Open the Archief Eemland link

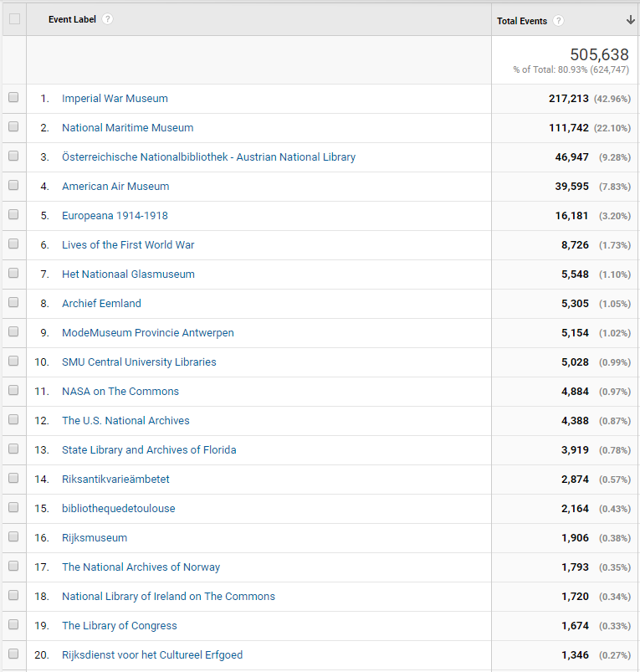101,304
